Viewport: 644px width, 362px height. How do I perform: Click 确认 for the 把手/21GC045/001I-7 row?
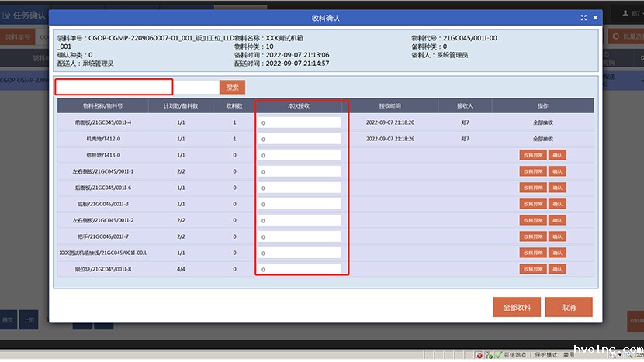[x=557, y=236]
